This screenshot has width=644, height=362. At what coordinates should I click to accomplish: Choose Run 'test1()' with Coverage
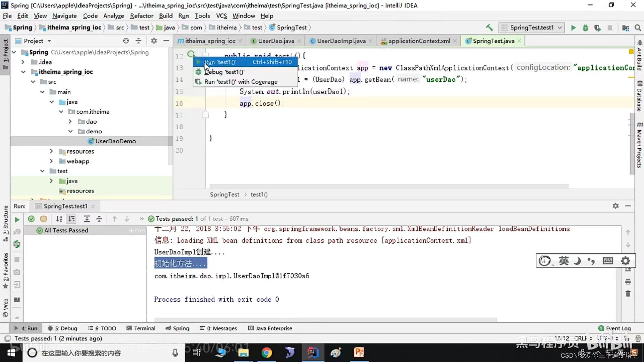[245, 82]
